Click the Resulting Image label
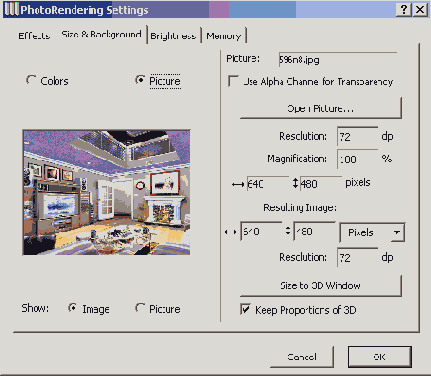 point(300,208)
